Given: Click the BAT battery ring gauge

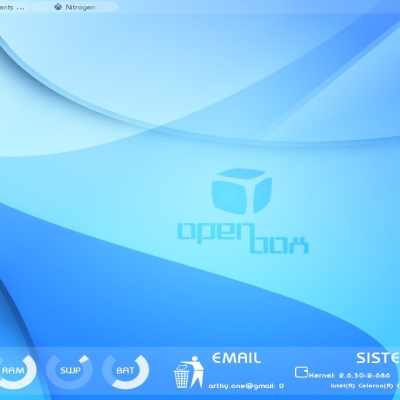Looking at the screenshot, I should [126, 372].
